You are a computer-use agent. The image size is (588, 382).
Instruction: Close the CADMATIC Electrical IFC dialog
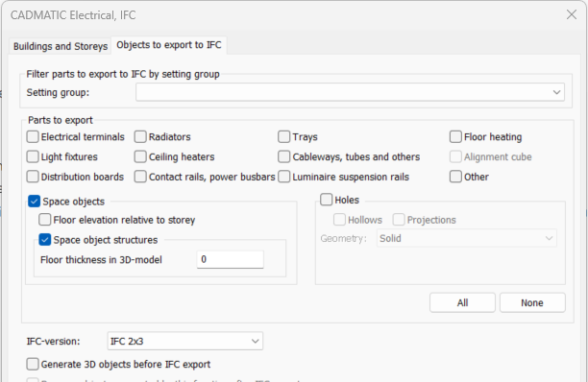click(572, 14)
